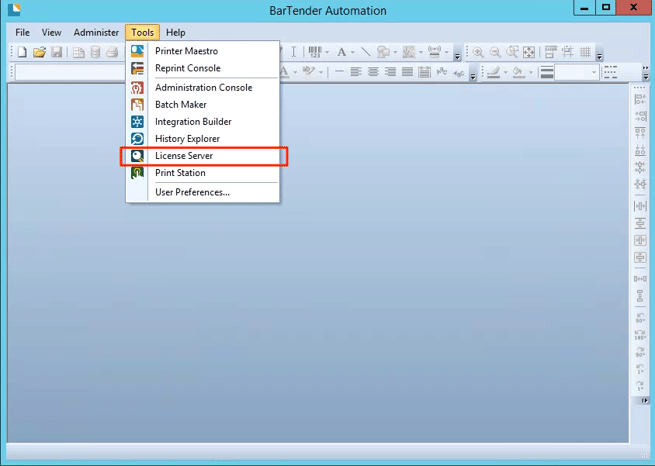Launch the Administration Console

[x=203, y=87]
